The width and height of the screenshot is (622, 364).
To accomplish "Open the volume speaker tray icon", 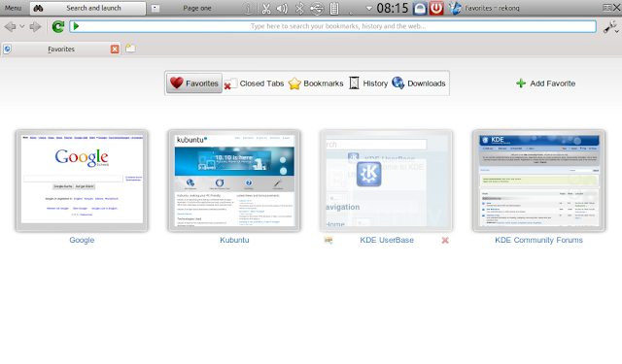I will (282, 9).
